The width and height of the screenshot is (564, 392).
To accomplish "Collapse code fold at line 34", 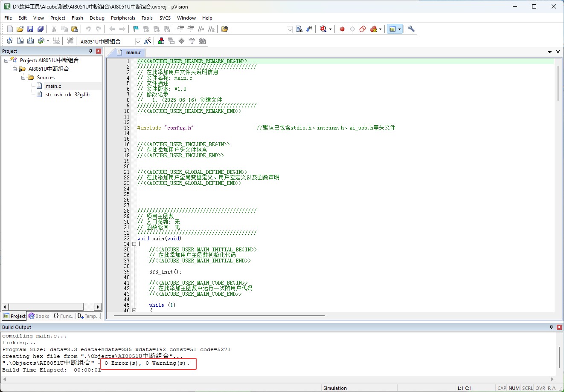I will (x=134, y=244).
